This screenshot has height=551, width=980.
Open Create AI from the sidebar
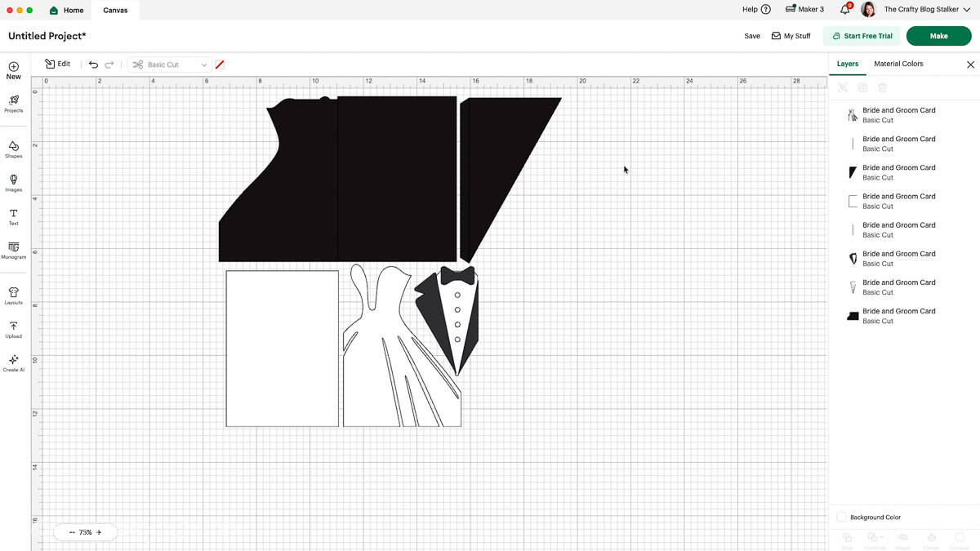pyautogui.click(x=13, y=363)
